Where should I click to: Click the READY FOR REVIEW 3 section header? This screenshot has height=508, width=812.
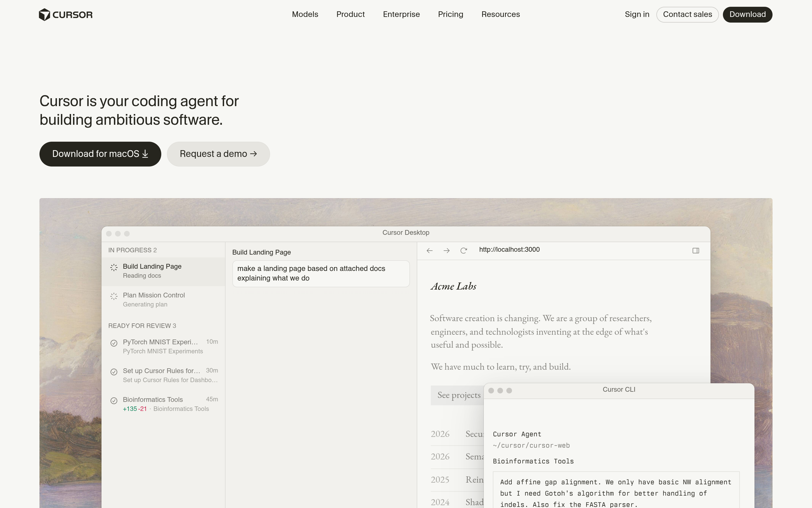coord(142,326)
